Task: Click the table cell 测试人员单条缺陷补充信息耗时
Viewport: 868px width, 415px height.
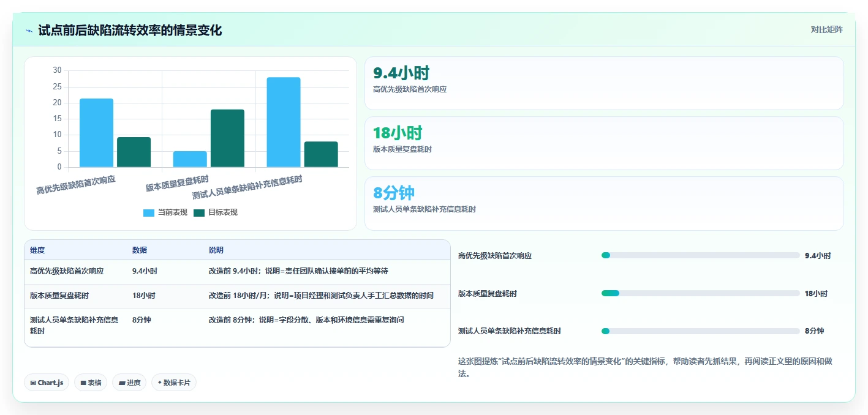Action: (x=74, y=326)
